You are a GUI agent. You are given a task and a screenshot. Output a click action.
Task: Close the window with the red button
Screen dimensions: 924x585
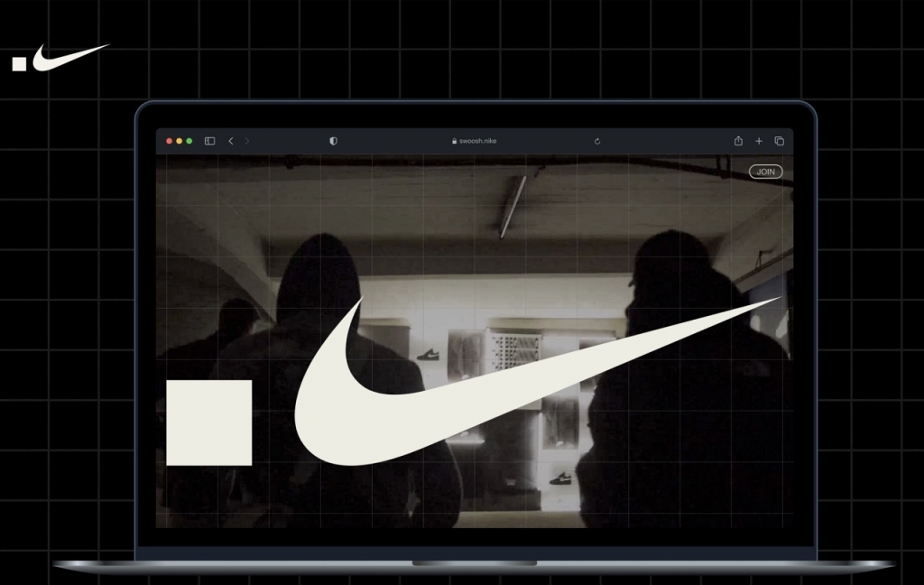point(169,141)
